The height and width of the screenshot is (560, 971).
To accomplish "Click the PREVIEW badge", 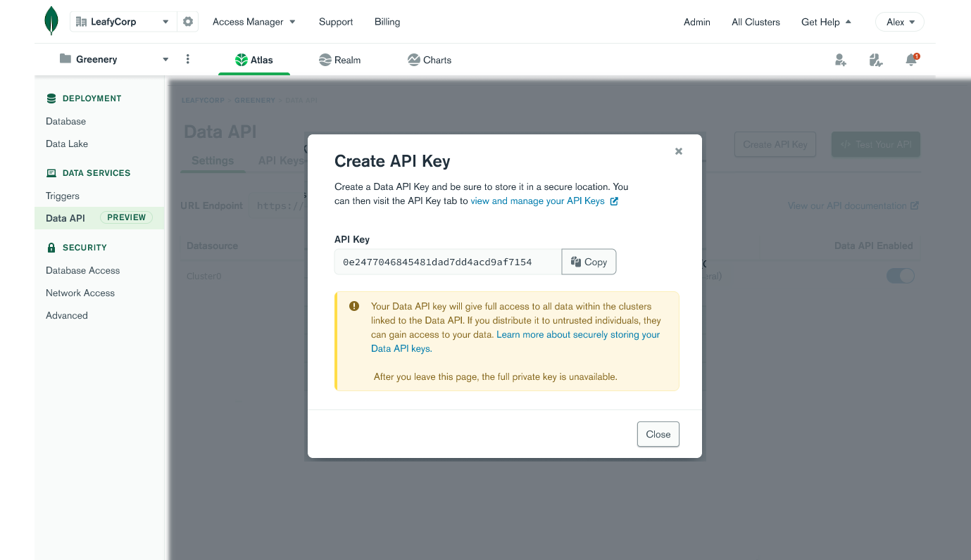I will 127,217.
